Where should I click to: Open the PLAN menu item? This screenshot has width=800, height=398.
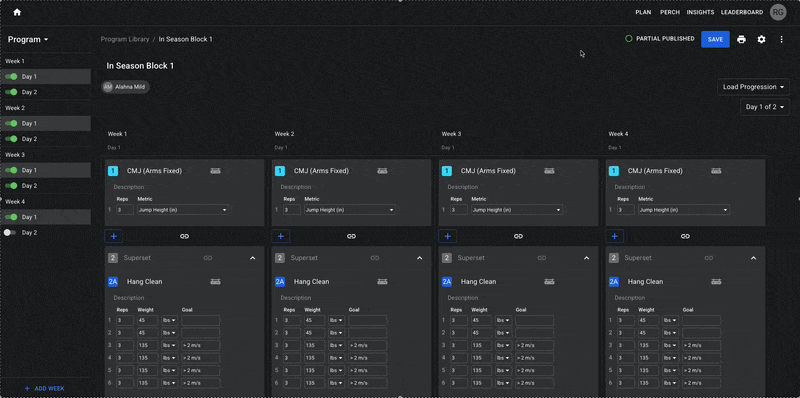click(x=643, y=12)
